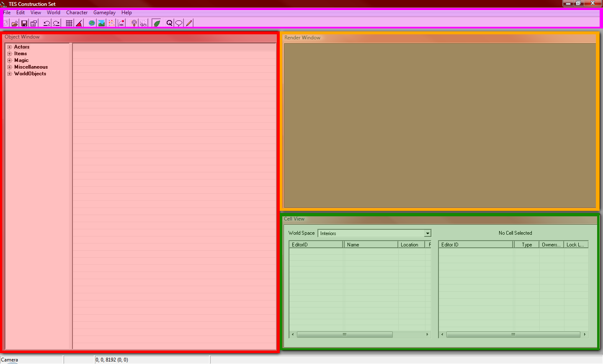Select the Landscape editing icon
The width and height of the screenshot is (603, 364).
[101, 23]
